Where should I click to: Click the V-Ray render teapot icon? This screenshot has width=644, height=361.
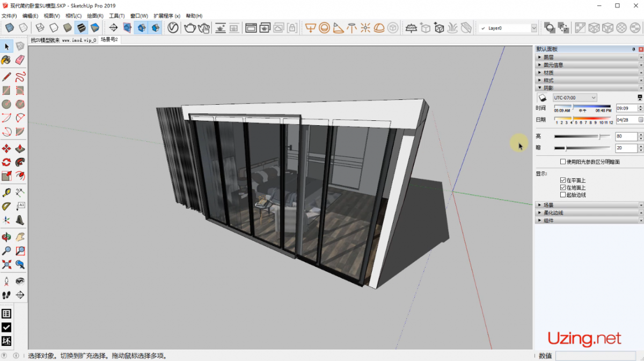(x=189, y=28)
